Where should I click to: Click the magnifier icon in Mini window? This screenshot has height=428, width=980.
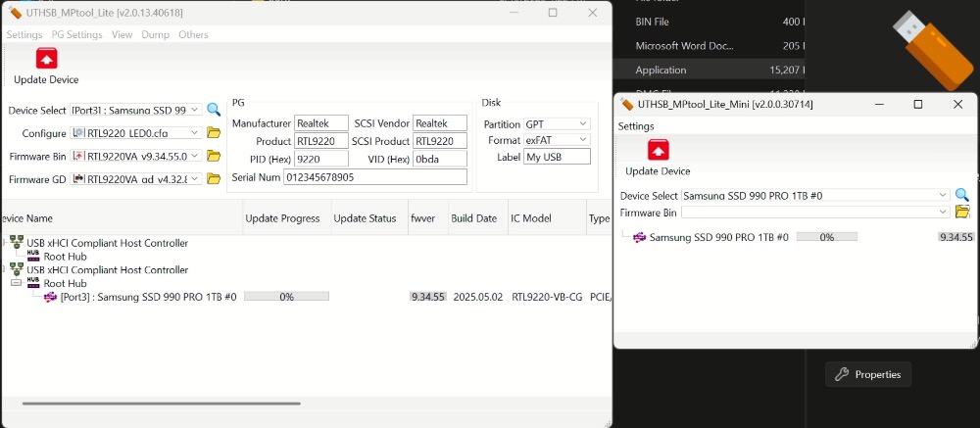tap(962, 196)
